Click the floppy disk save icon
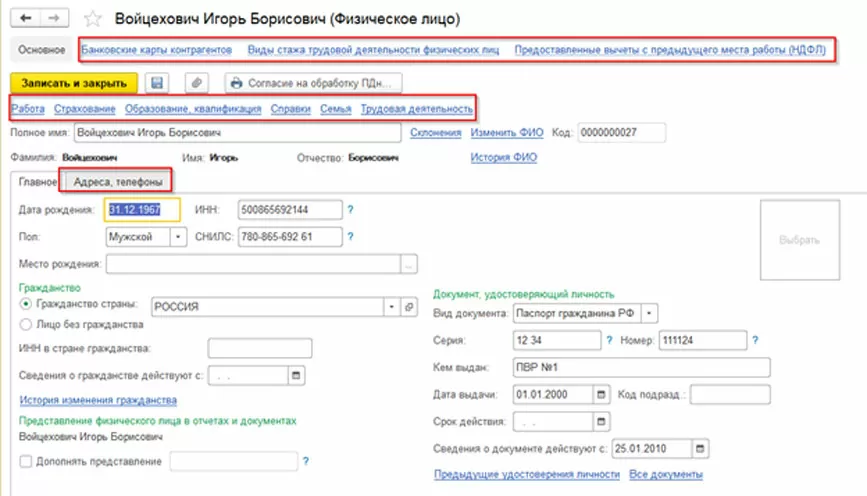The height and width of the screenshot is (496, 867). 159,83
